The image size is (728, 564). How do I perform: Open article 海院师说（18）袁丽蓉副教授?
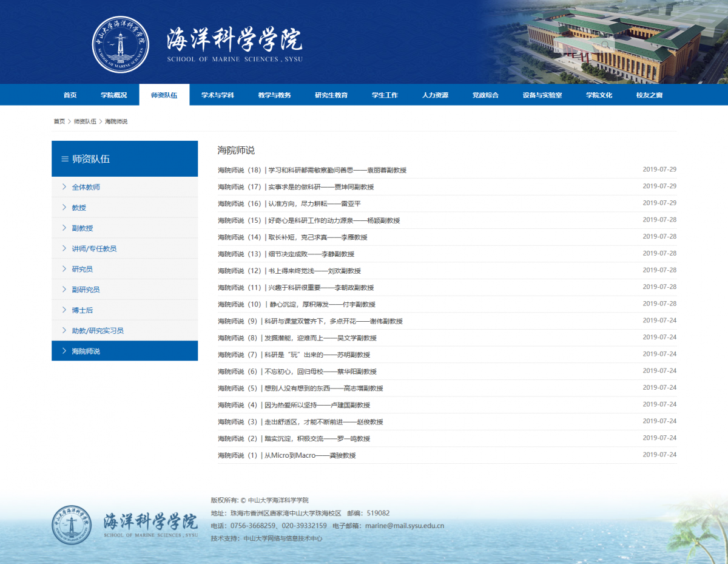pyautogui.click(x=312, y=170)
